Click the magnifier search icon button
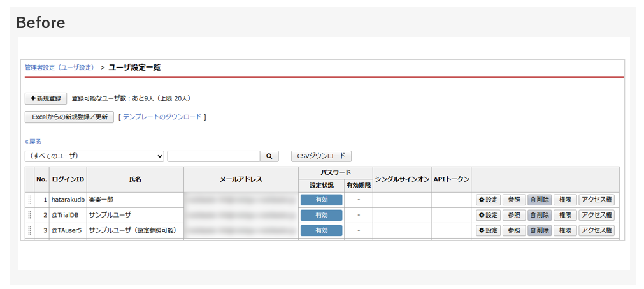Image resolution: width=644 pixels, height=289 pixels. [269, 156]
